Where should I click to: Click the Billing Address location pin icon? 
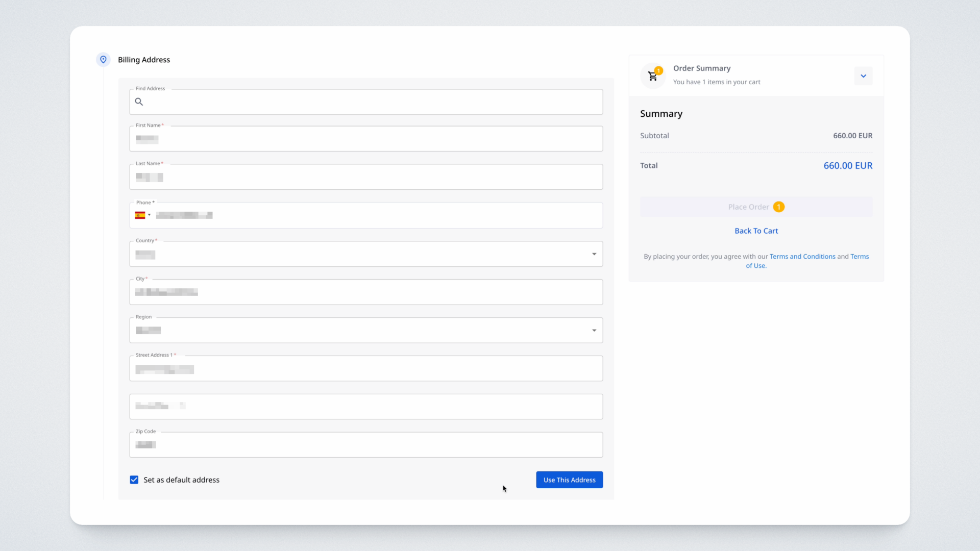tap(103, 60)
